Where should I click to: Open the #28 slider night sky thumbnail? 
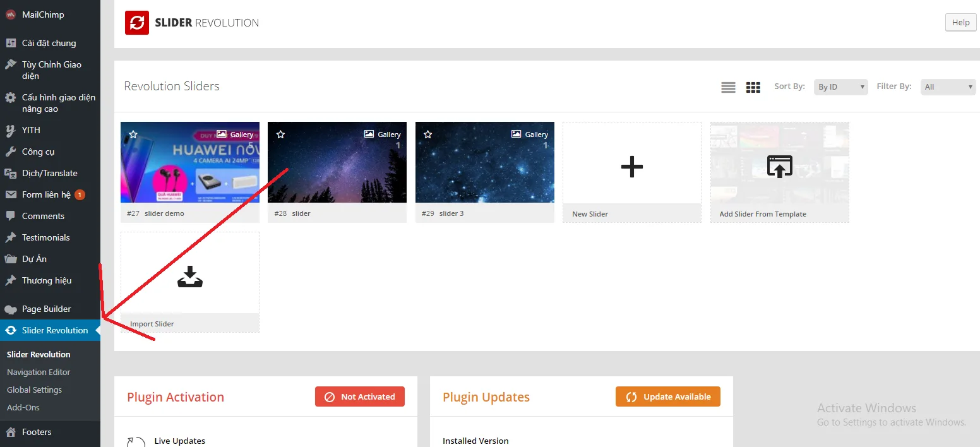pyautogui.click(x=337, y=162)
